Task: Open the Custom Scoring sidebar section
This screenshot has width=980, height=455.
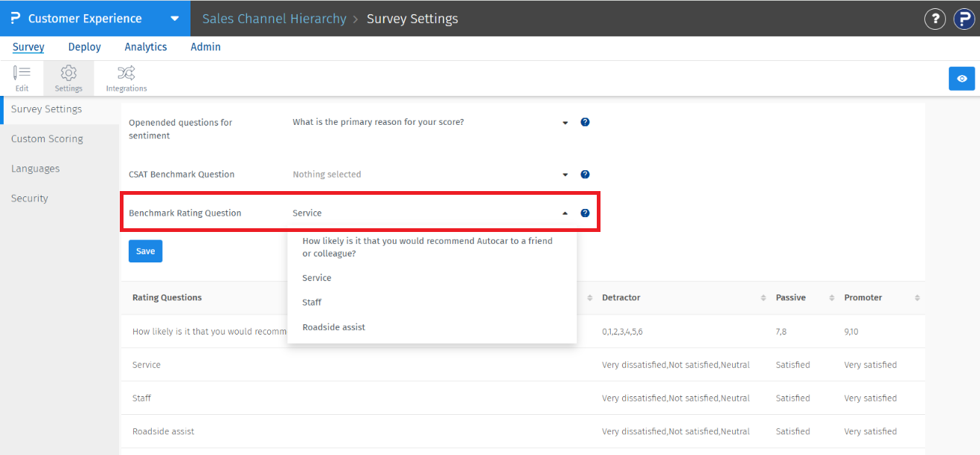Action: [46, 138]
